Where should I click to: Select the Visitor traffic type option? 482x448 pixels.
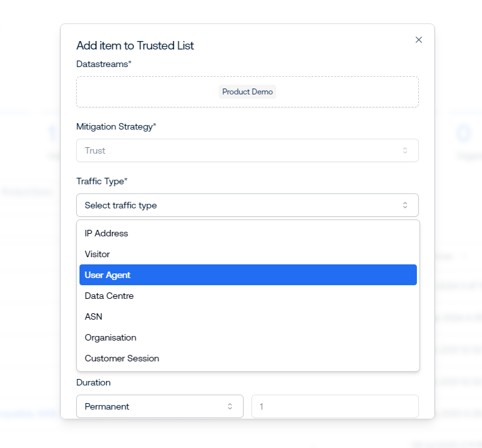pyautogui.click(x=98, y=254)
